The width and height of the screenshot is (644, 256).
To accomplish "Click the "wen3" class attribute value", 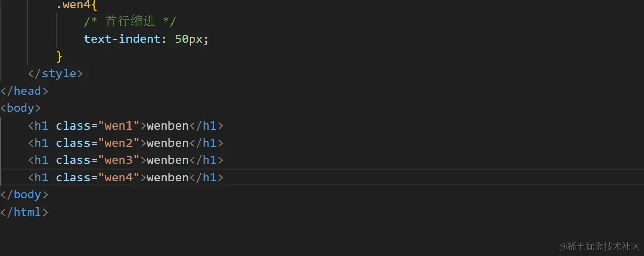I will [x=118, y=160].
